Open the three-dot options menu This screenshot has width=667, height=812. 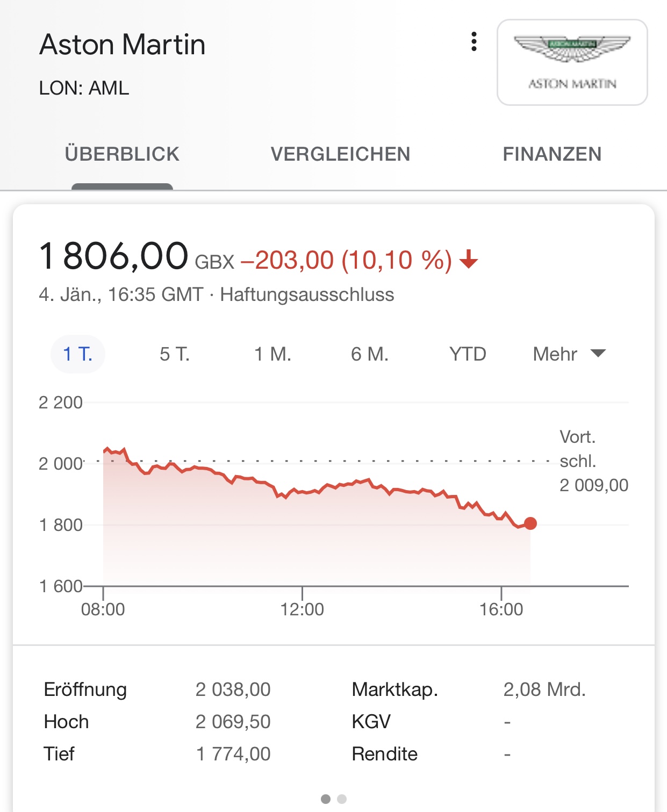click(x=474, y=41)
